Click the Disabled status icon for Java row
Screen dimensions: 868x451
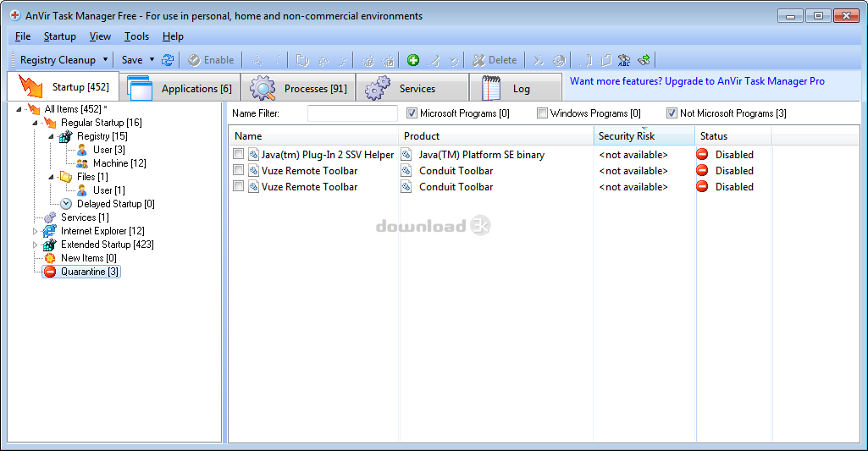click(703, 154)
